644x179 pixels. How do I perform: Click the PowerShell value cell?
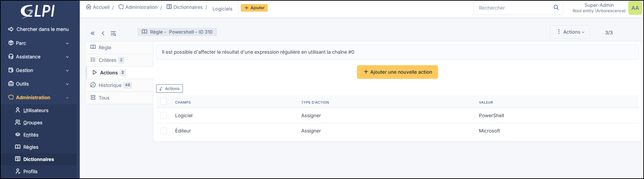click(491, 115)
